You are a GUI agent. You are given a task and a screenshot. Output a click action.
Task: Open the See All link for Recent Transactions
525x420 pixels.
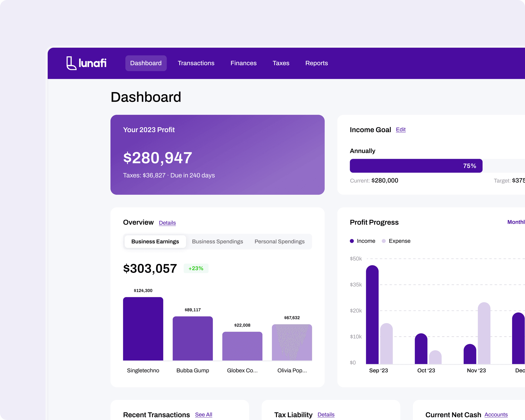[x=204, y=414]
